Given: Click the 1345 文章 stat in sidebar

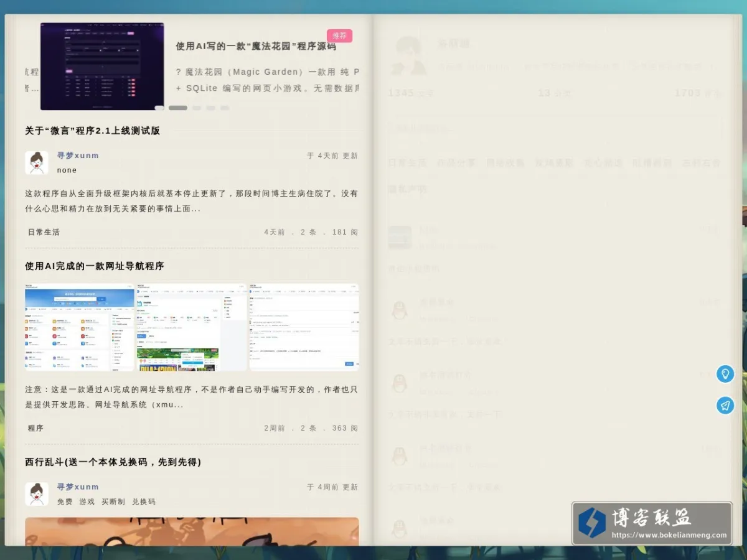Looking at the screenshot, I should click(411, 93).
